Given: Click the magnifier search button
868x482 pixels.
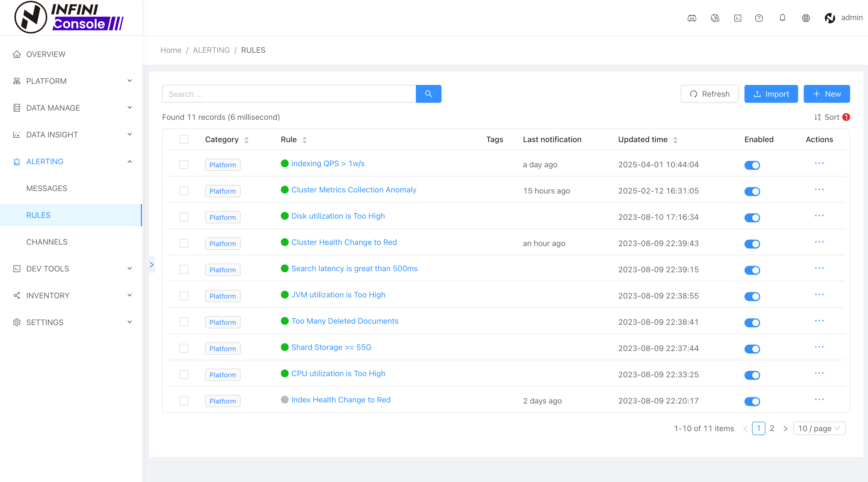Looking at the screenshot, I should (x=428, y=94).
